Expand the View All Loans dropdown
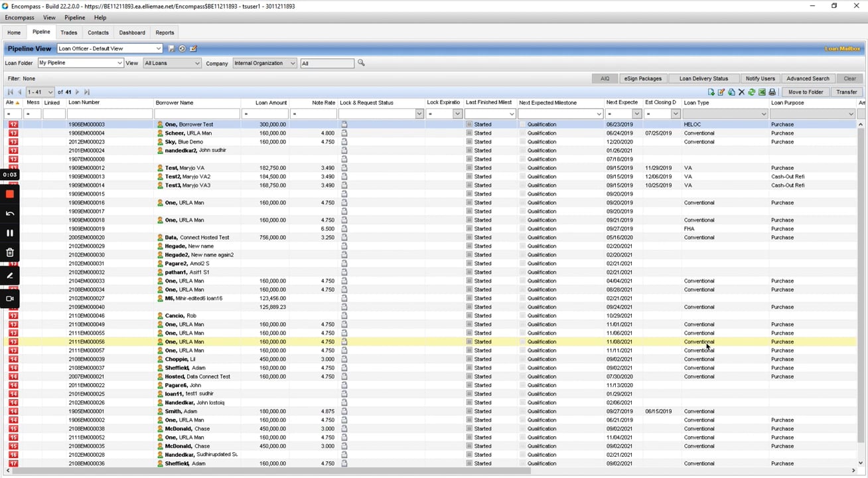 point(172,63)
